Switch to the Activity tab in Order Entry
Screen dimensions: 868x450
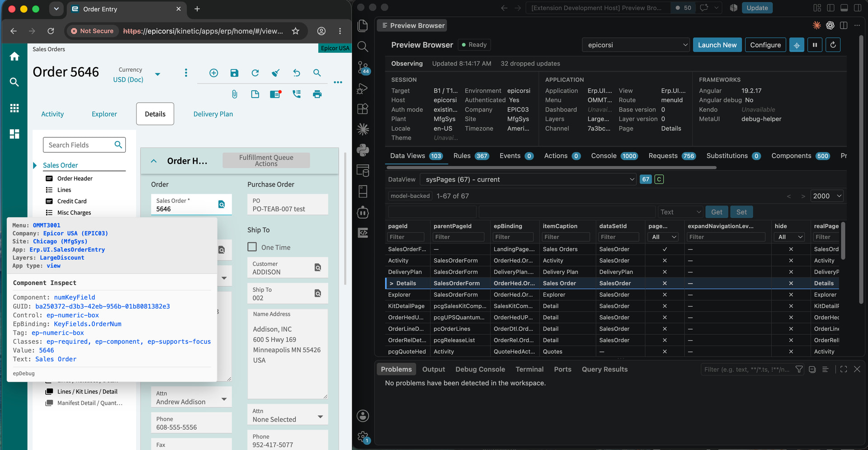point(52,114)
